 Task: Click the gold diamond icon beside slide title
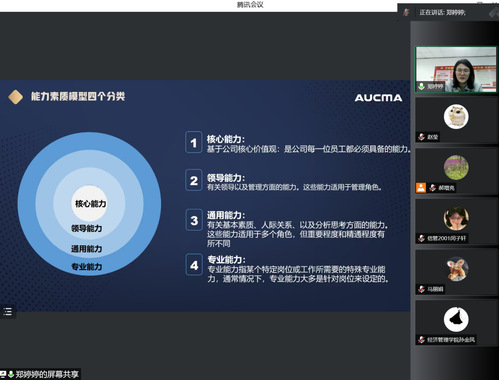[15, 97]
